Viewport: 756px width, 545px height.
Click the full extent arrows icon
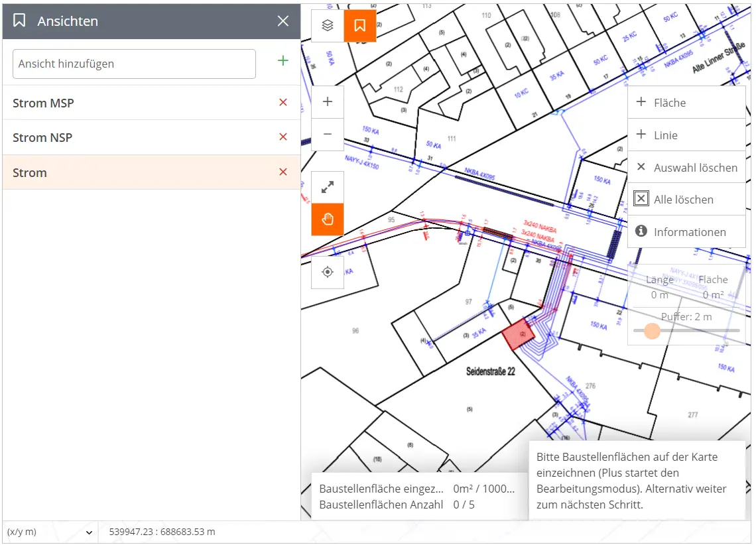[328, 188]
